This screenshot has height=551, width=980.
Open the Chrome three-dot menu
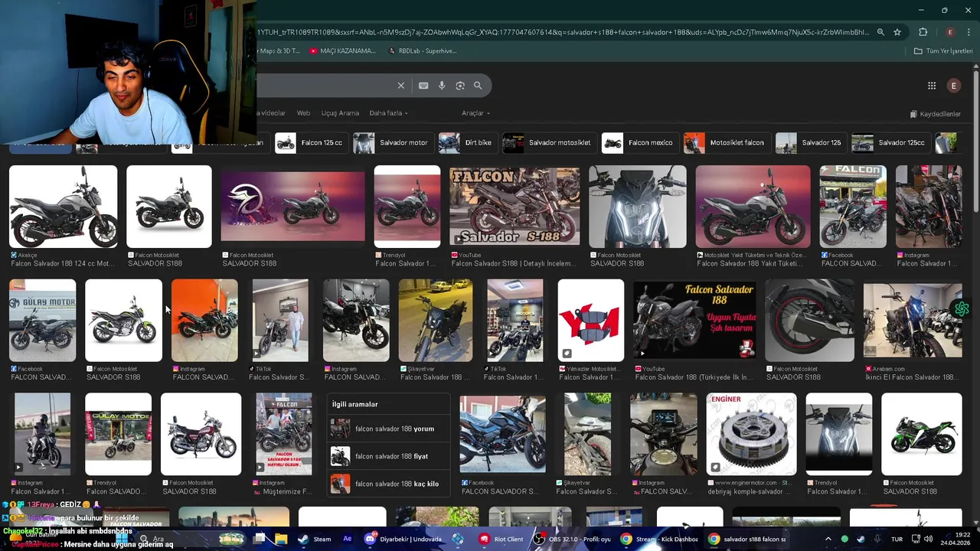click(969, 32)
